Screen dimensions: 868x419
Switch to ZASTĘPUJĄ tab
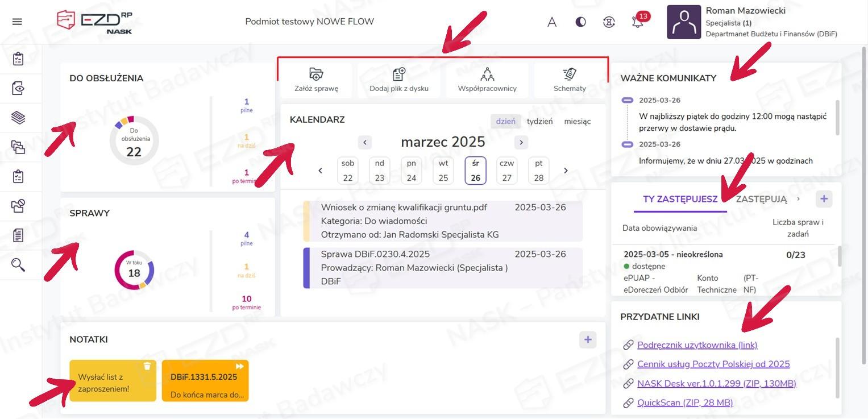point(761,199)
